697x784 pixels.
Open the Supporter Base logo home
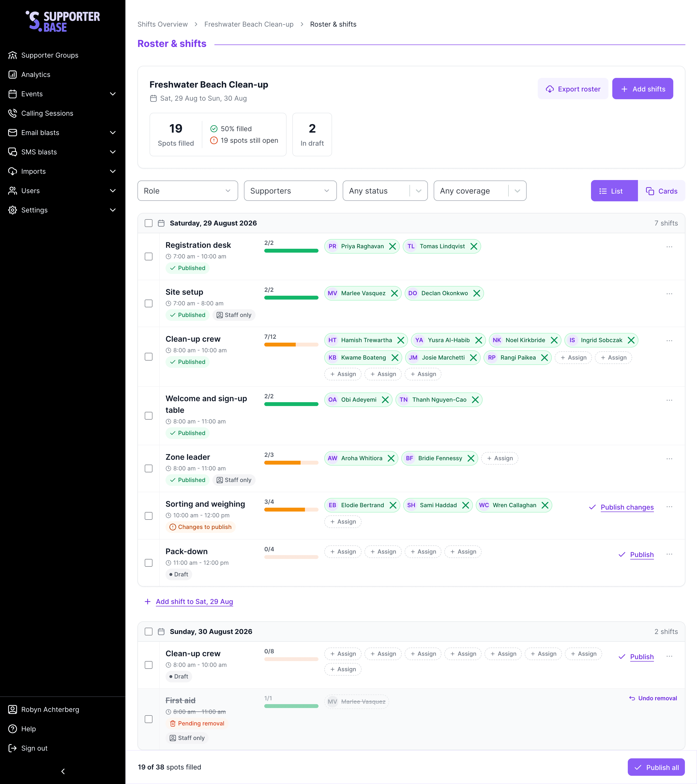coord(63,21)
